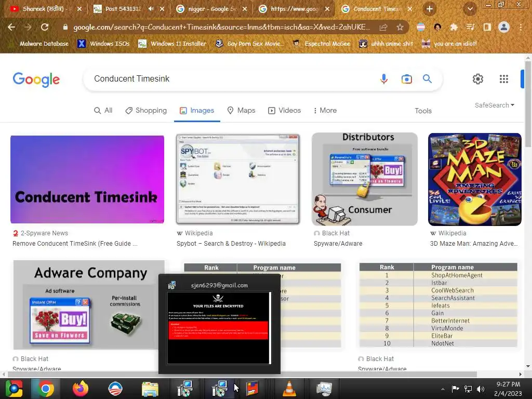The height and width of the screenshot is (399, 532).
Task: Bookmark this page with the star icon
Action: (x=400, y=27)
